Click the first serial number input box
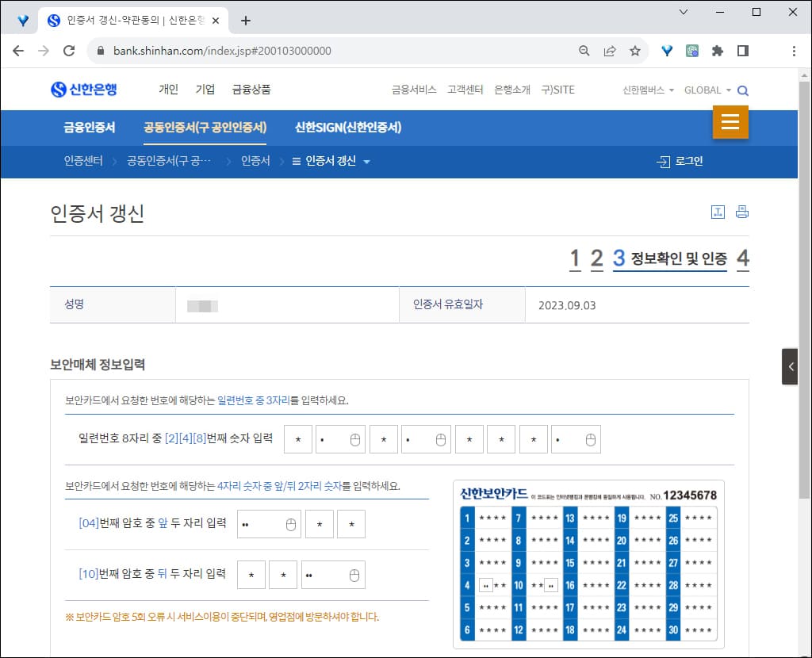Image resolution: width=812 pixels, height=658 pixels. [297, 438]
